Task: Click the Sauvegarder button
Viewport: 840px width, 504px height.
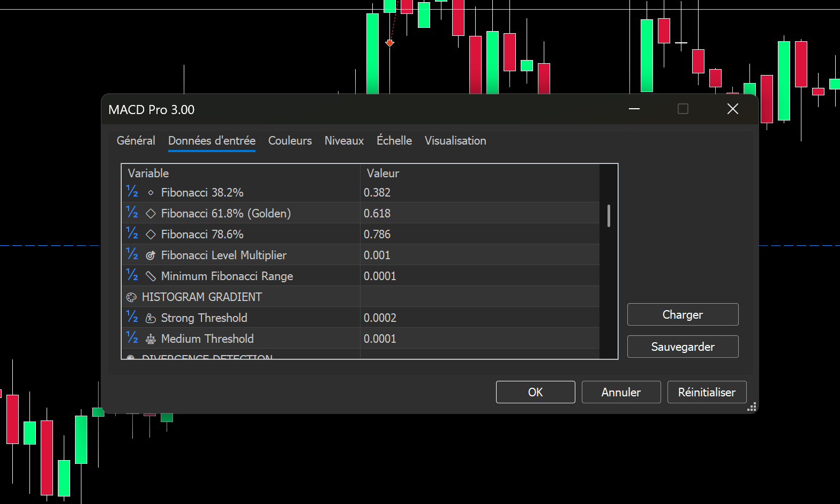Action: coord(682,347)
